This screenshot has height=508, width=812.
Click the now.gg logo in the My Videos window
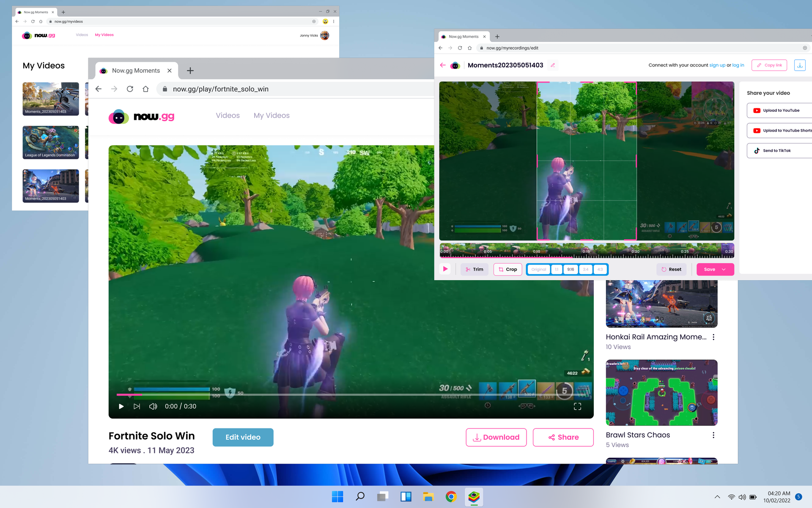click(x=38, y=36)
